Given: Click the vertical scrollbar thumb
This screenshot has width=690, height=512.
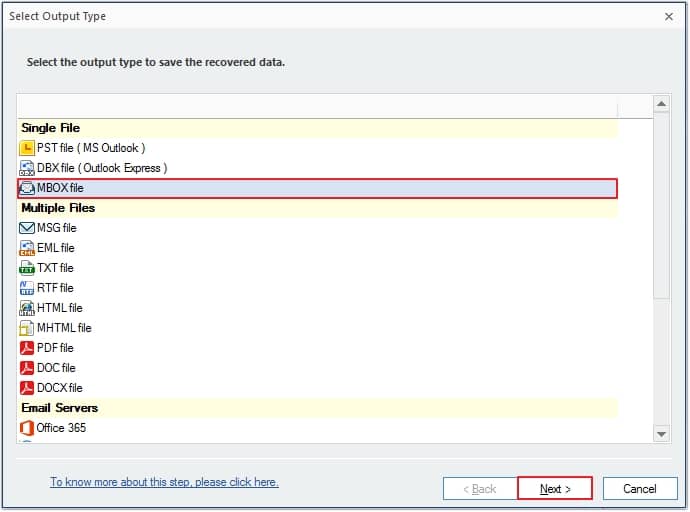Looking at the screenshot, I should point(661,206).
